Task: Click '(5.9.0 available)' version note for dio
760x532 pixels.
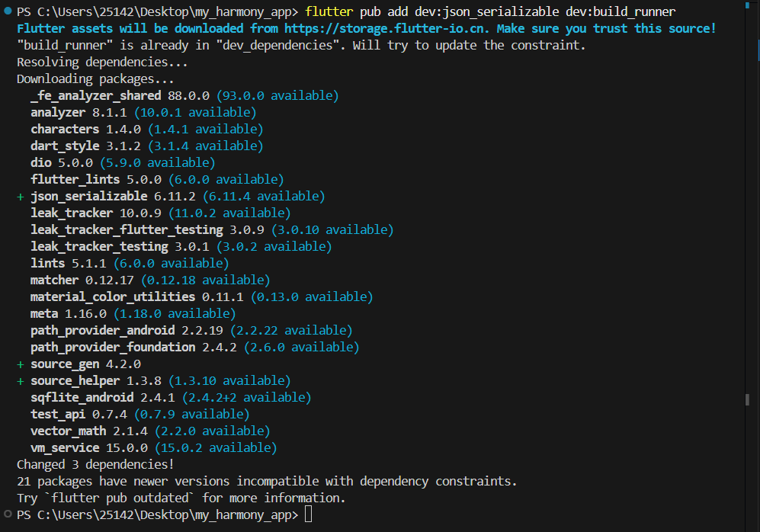Action: [x=158, y=163]
